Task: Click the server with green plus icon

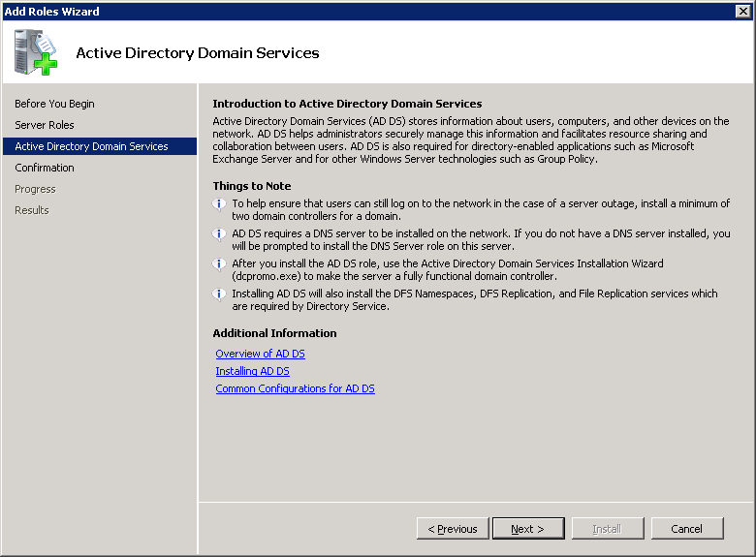Action: (36, 52)
